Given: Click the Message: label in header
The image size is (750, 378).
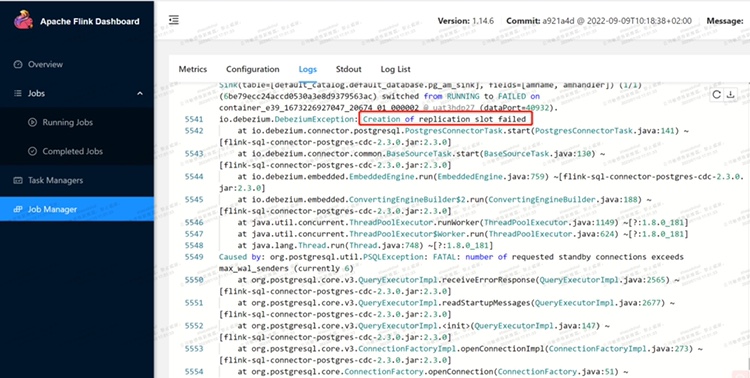Looking at the screenshot, I should coord(725,21).
